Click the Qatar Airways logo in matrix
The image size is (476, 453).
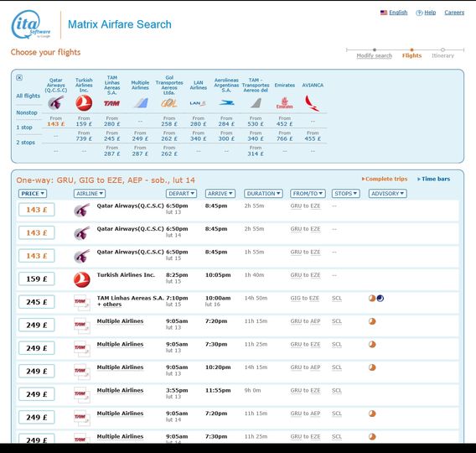point(56,102)
